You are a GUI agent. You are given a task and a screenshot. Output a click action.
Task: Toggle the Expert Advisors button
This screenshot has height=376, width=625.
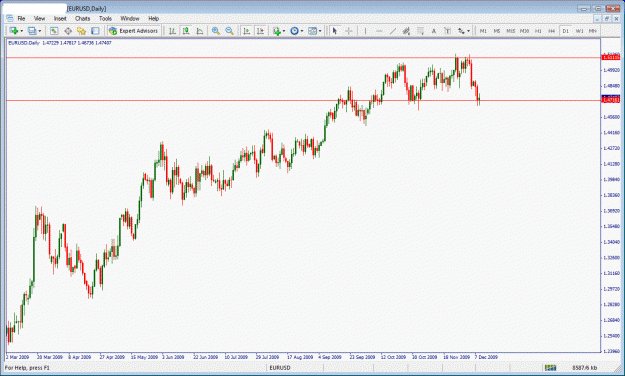134,31
